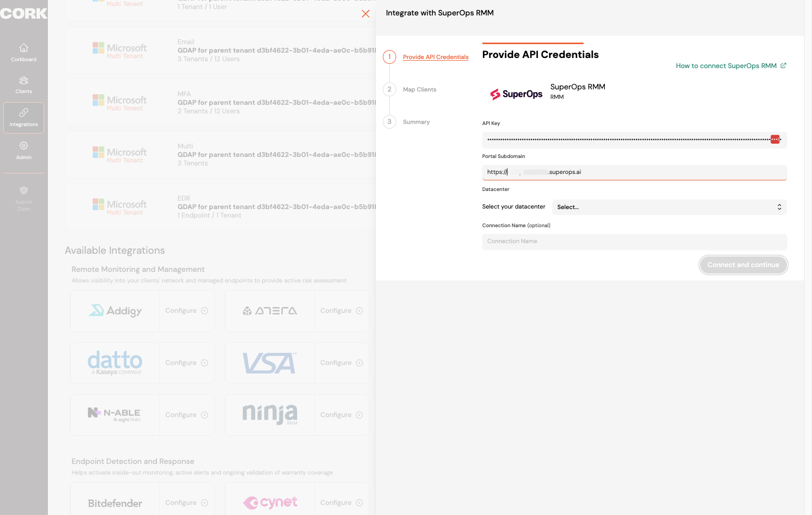Configure the VSA integration
Screen dimensions: 812x515
coord(341,363)
